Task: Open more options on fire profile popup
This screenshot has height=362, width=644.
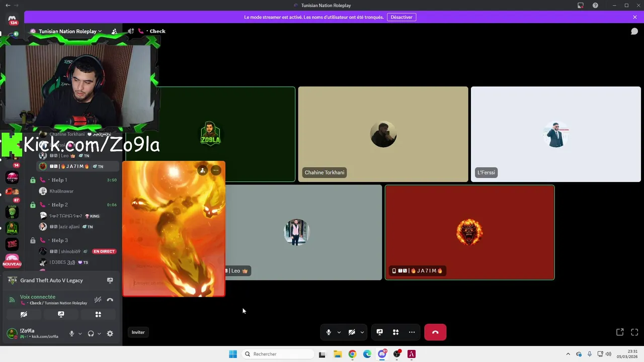Action: tap(216, 170)
